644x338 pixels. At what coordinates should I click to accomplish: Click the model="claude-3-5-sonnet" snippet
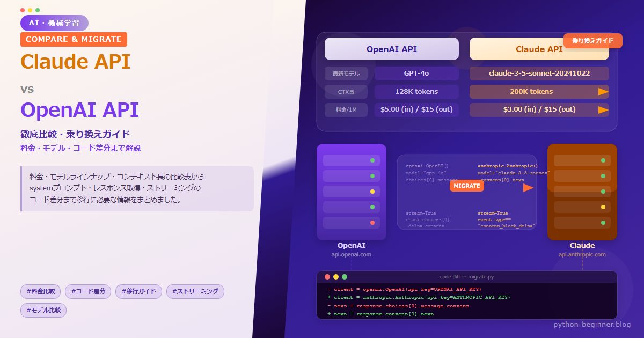(514, 173)
